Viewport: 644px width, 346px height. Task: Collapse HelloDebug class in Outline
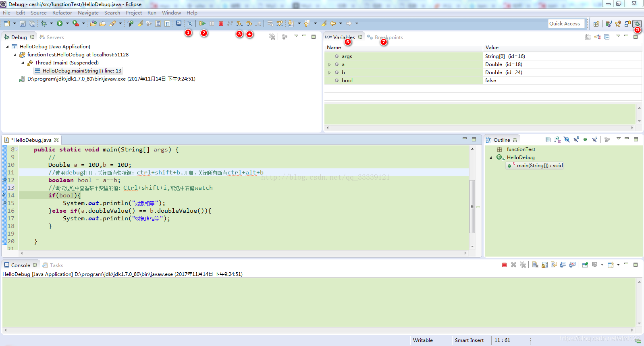491,157
